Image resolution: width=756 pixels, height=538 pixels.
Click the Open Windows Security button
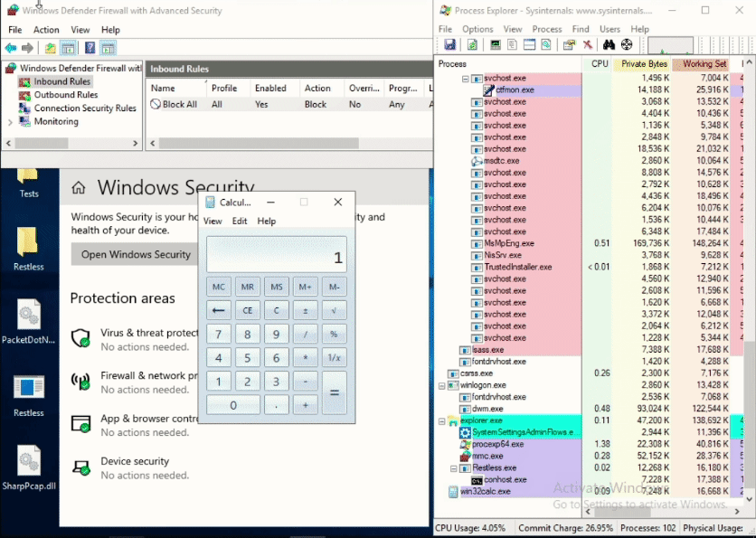click(136, 255)
